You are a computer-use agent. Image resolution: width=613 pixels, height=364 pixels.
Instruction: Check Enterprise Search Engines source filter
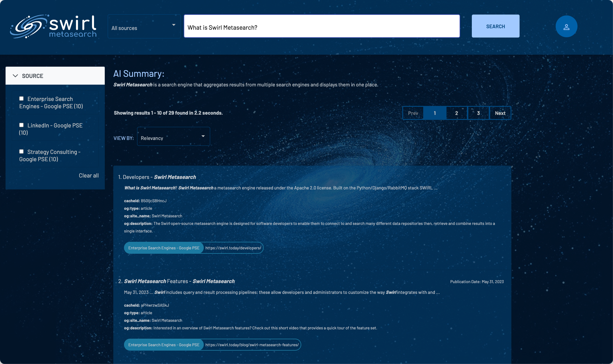(x=22, y=99)
